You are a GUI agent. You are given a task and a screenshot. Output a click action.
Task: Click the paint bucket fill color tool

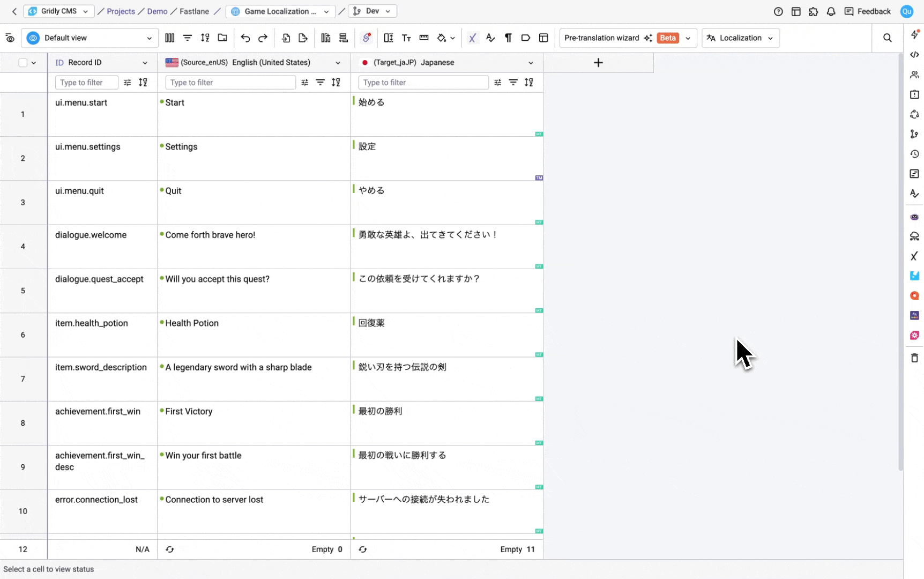coord(442,38)
